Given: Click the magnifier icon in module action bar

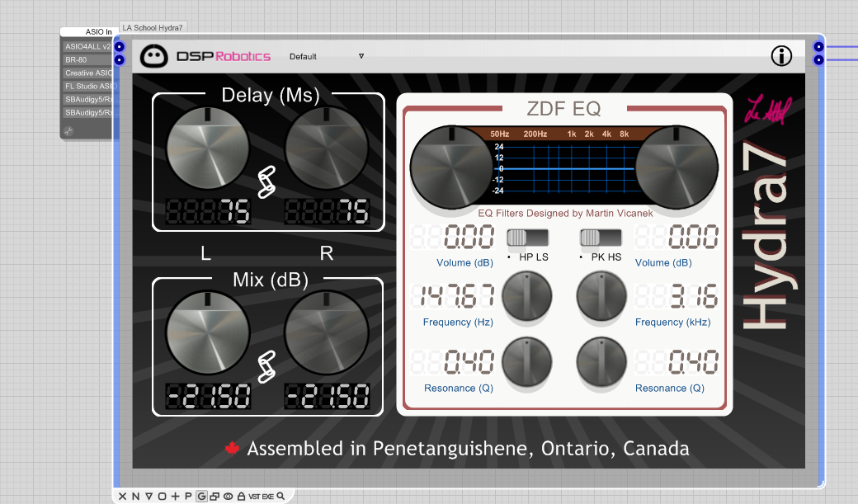Looking at the screenshot, I should coord(280,497).
